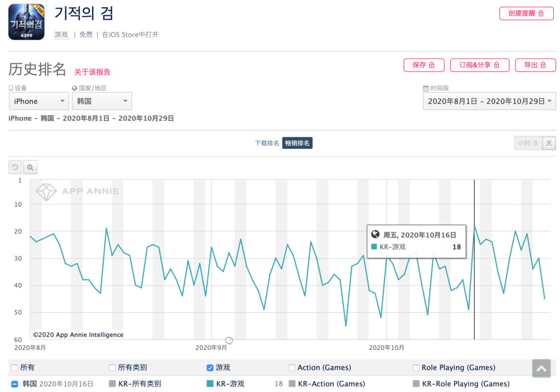Toggle the 所有类别 checkbox

pos(112,367)
